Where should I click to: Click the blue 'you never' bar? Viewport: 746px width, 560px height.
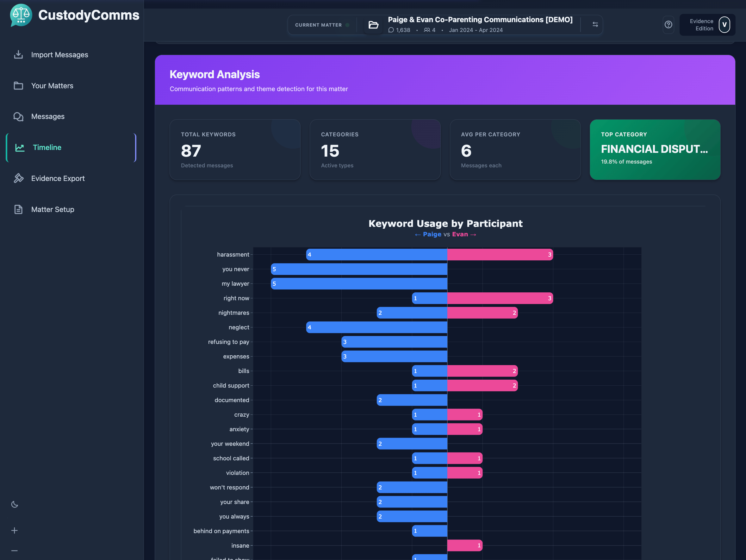point(359,269)
